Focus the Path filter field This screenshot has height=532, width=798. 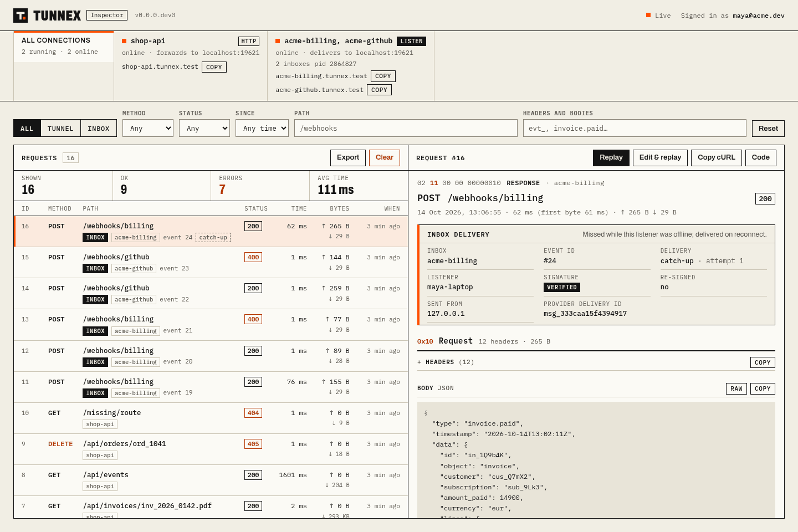406,128
